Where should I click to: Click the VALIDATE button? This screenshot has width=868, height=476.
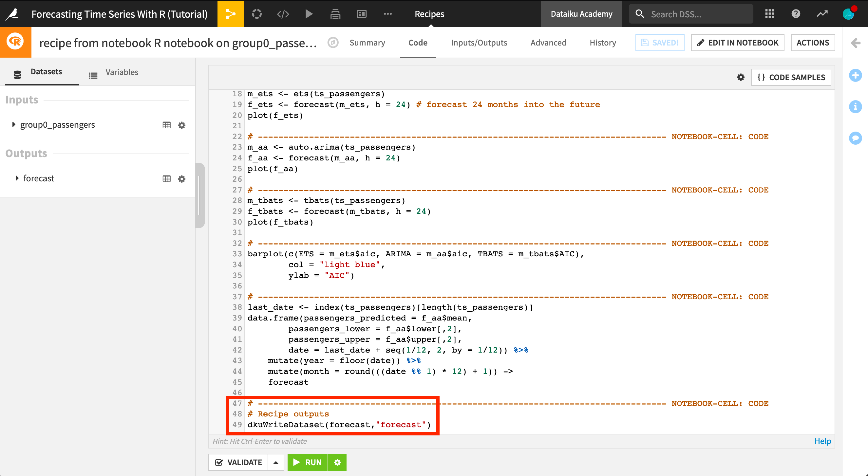point(238,462)
